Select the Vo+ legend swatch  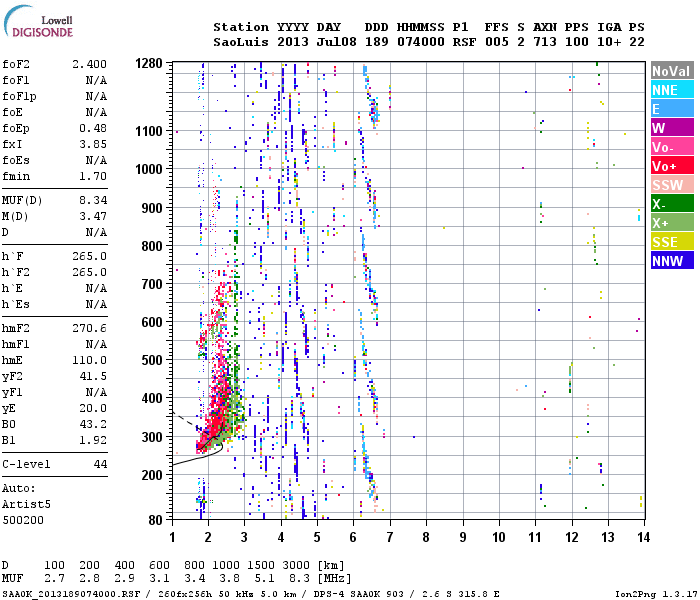pyautogui.click(x=672, y=166)
